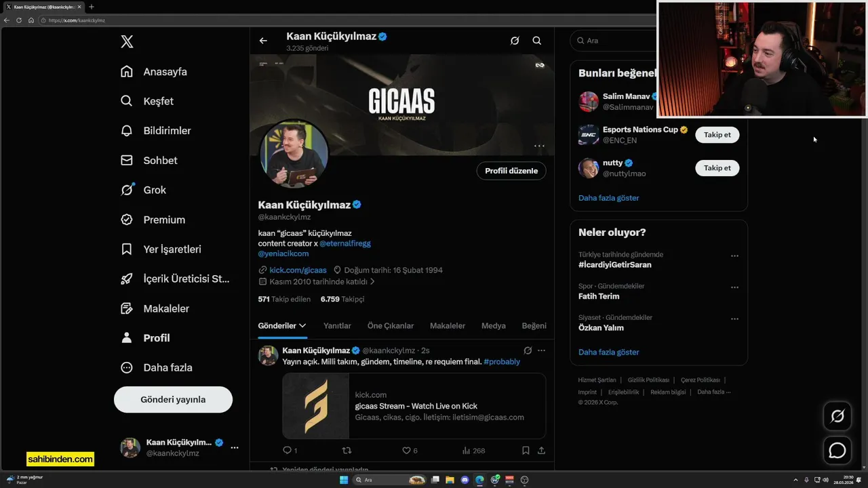Open #IcardiyiGetirSaran trend options menu
The height and width of the screenshot is (488, 868).
point(734,256)
